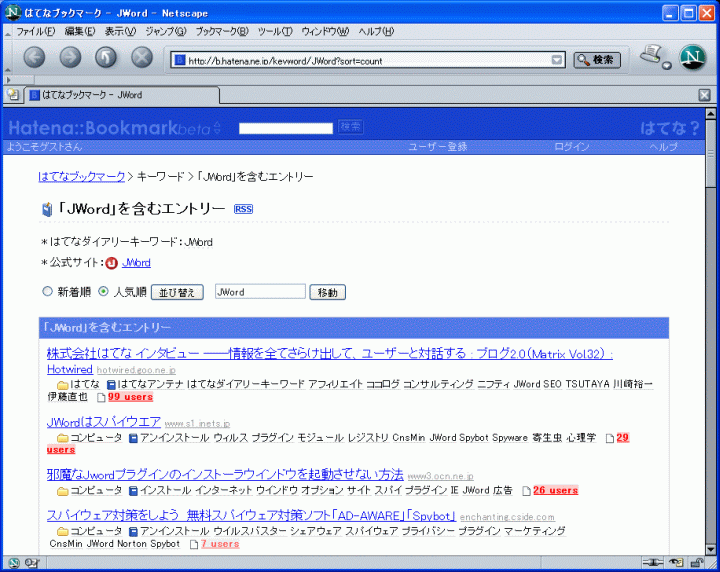Open the print options dropdown arrow
Viewport: 720px width, 572px height.
click(x=668, y=67)
